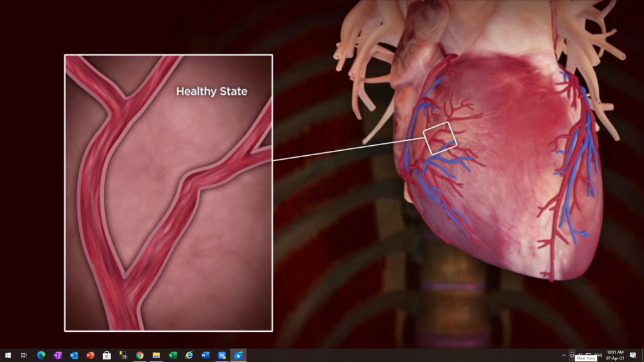The width and height of the screenshot is (644, 362).
Task: Launch Internet Explorer from the taskbar
Action: [189, 356]
